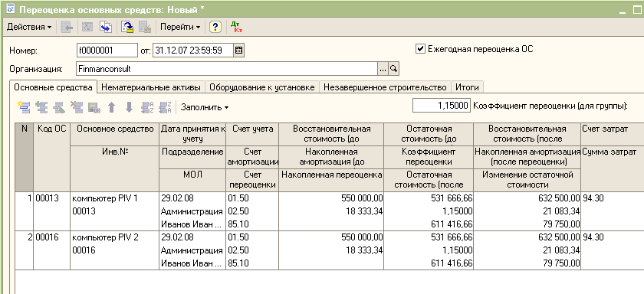Open the Перейти dropdown menu

click(x=180, y=27)
